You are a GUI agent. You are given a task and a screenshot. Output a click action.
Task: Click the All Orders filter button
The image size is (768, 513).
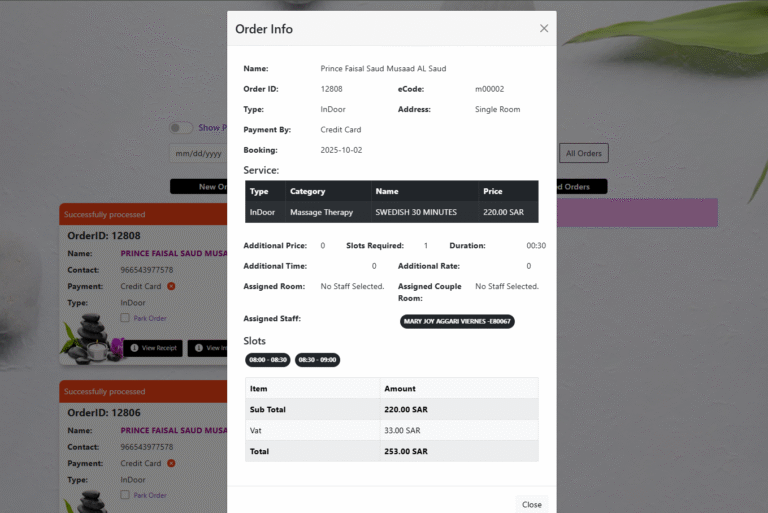tap(583, 153)
